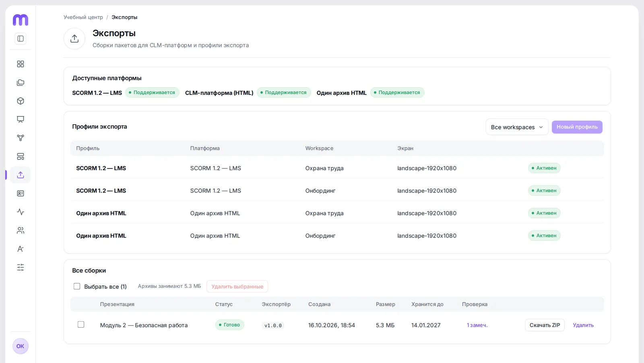Open the activity pulse icon in sidebar

(x=21, y=212)
